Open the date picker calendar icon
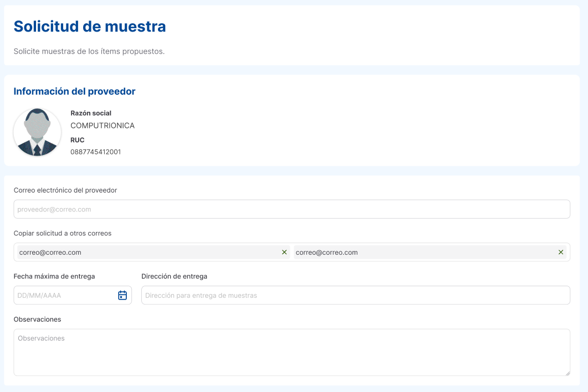This screenshot has width=588, height=392. click(122, 295)
